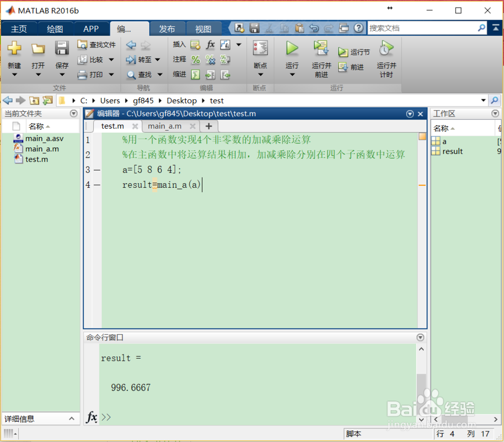Click the 前进 (Advance) icon
Screen dimensions: 504x442
coord(353,66)
